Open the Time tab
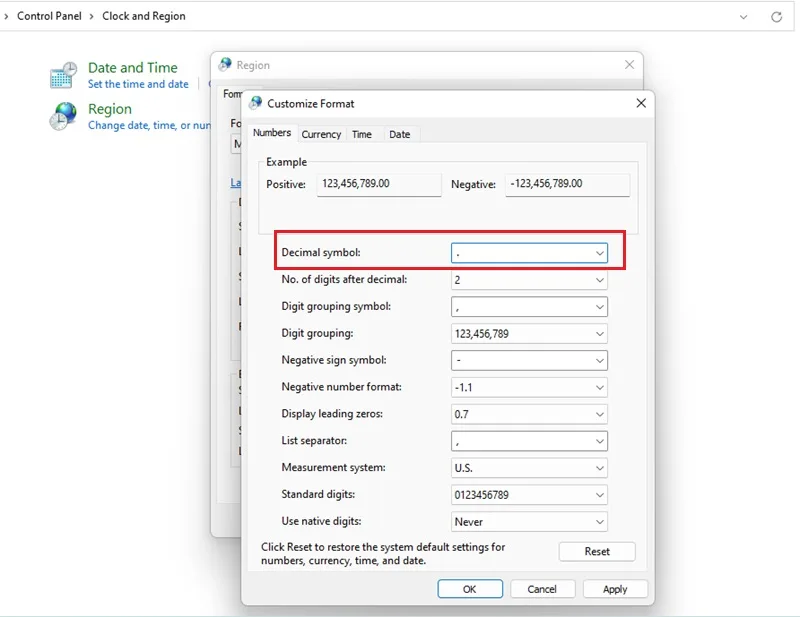Screen dimensions: 800x617 click(362, 134)
